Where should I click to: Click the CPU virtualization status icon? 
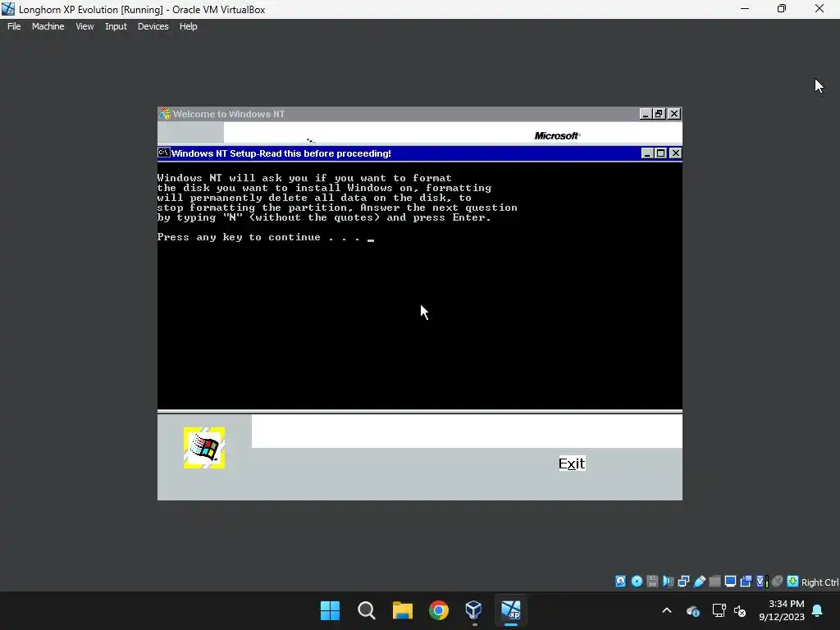762,582
